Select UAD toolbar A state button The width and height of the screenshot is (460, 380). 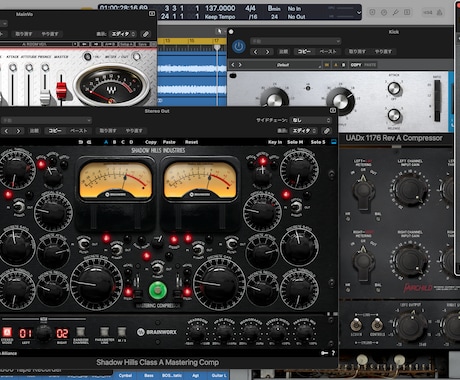pyautogui.click(x=335, y=65)
